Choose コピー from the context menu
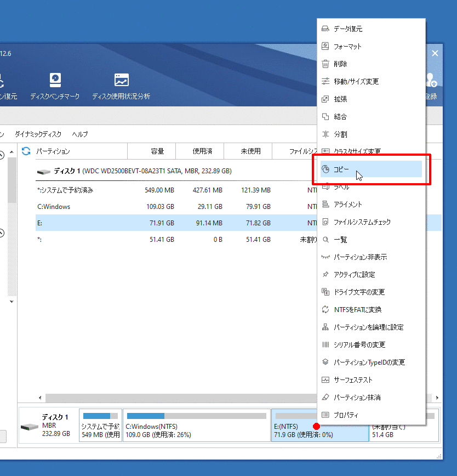 click(x=341, y=169)
